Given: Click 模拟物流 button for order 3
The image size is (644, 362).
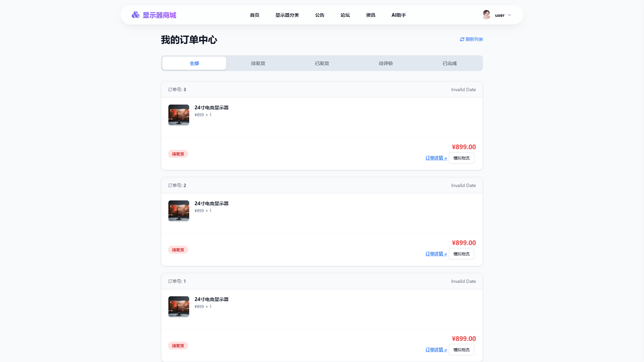Looking at the screenshot, I should pyautogui.click(x=462, y=158).
